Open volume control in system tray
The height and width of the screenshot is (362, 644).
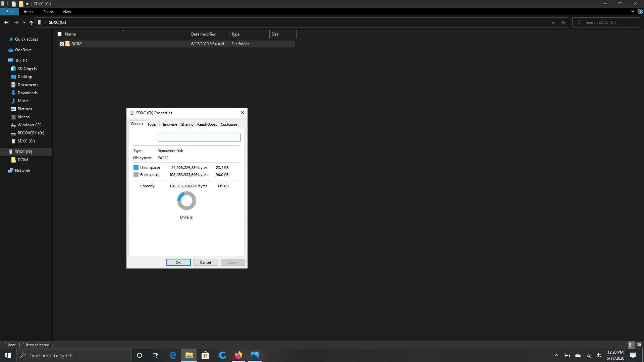pos(599,355)
